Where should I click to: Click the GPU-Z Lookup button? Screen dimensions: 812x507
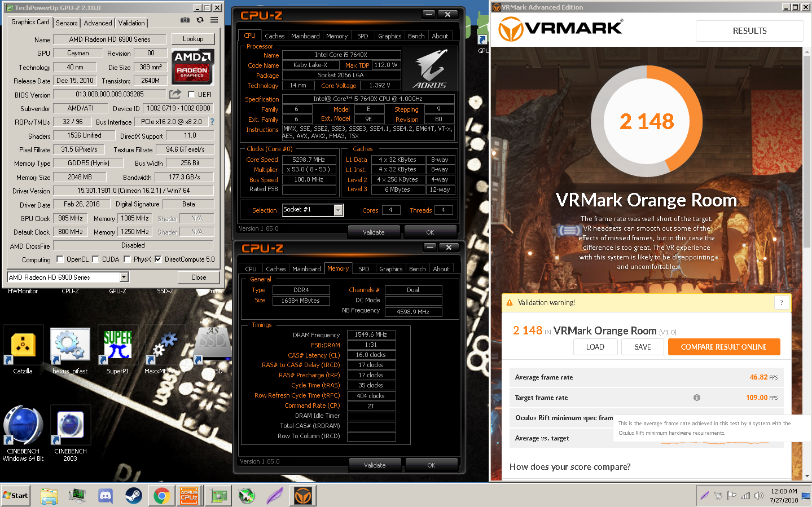click(193, 39)
